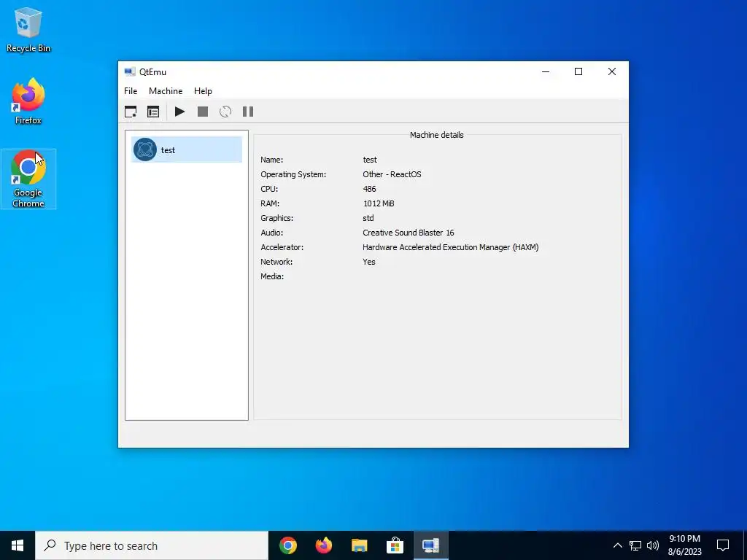Open the File menu
The image size is (747, 560).
[131, 91]
